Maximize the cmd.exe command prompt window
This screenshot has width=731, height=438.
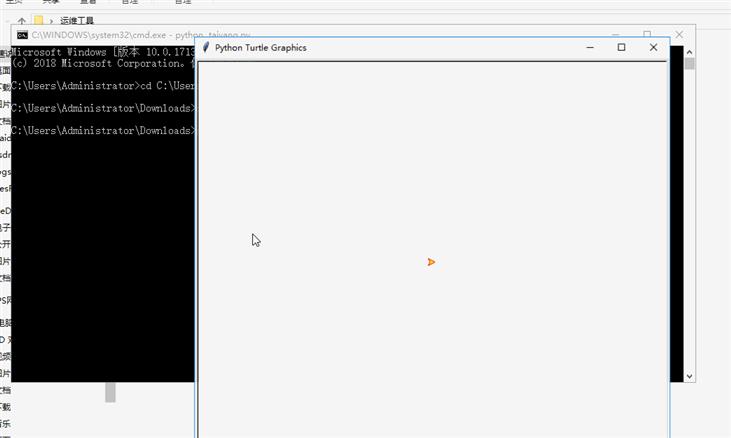click(647, 35)
